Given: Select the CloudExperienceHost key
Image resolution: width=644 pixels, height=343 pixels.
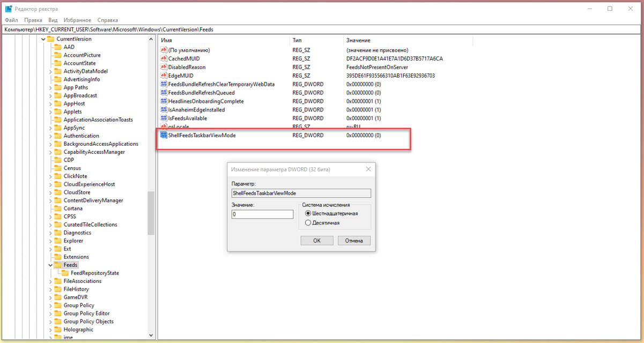Looking at the screenshot, I should point(89,184).
